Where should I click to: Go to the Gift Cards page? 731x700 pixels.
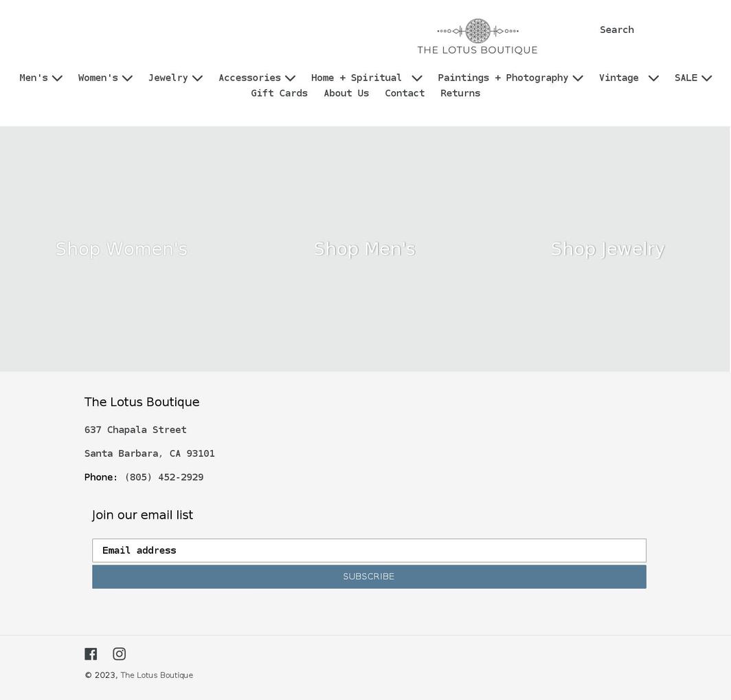tap(279, 93)
